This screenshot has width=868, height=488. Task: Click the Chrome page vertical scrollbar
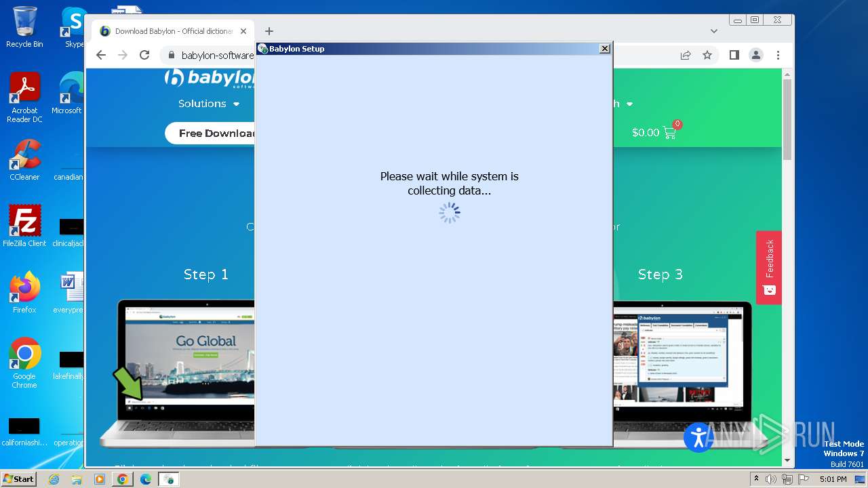787,119
